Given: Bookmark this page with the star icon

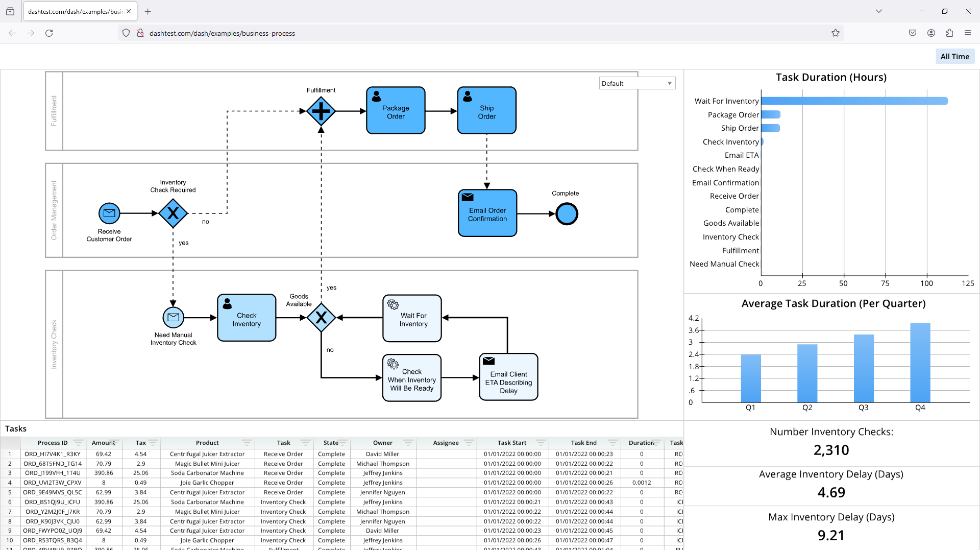Looking at the screenshot, I should pyautogui.click(x=836, y=33).
